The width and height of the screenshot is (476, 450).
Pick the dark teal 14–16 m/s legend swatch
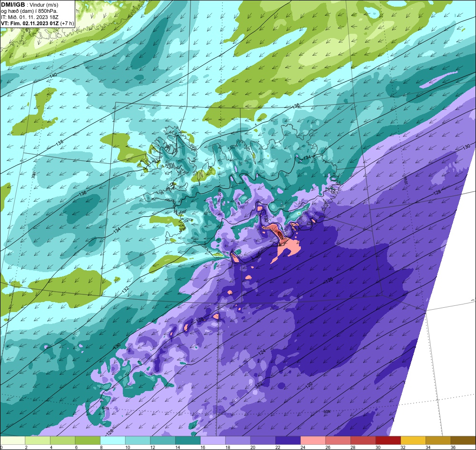[188, 440]
